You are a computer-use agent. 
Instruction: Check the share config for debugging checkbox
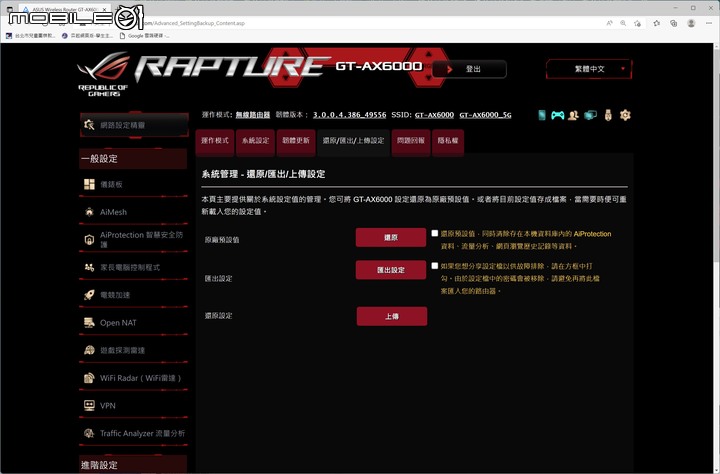tap(435, 265)
